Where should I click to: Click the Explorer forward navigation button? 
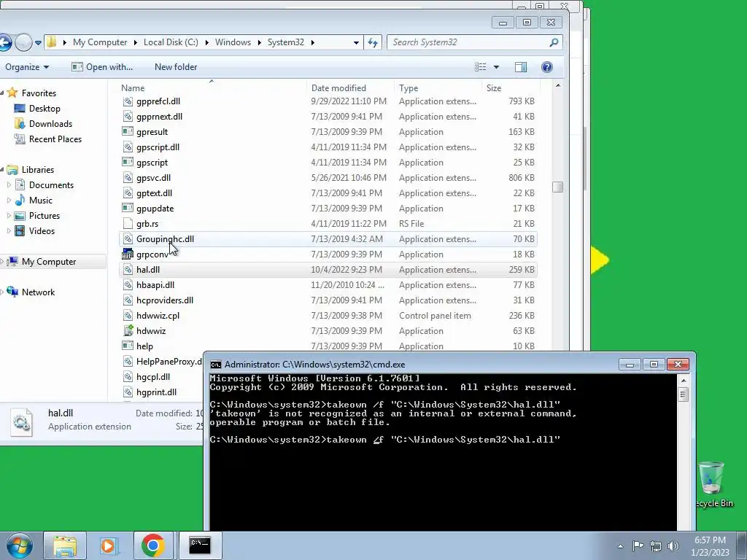coord(23,42)
